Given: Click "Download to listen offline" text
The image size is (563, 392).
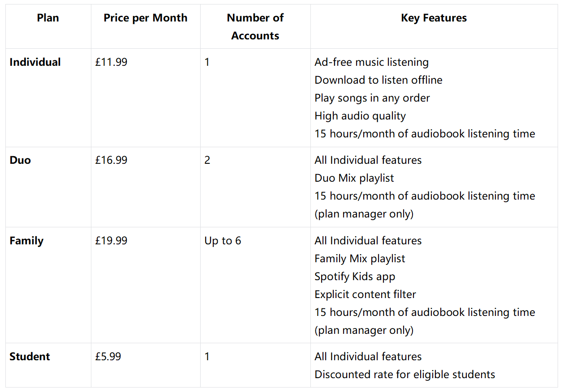Looking at the screenshot, I should click(378, 80).
